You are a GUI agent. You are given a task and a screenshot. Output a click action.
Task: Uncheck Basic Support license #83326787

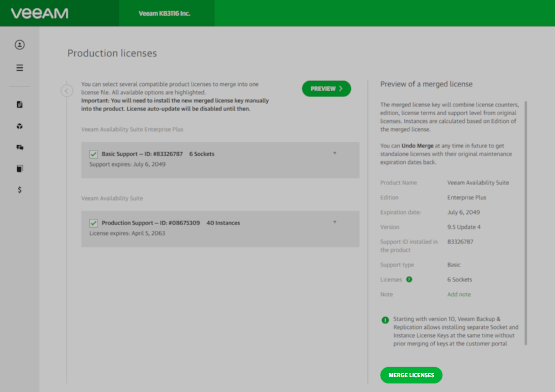[94, 154]
